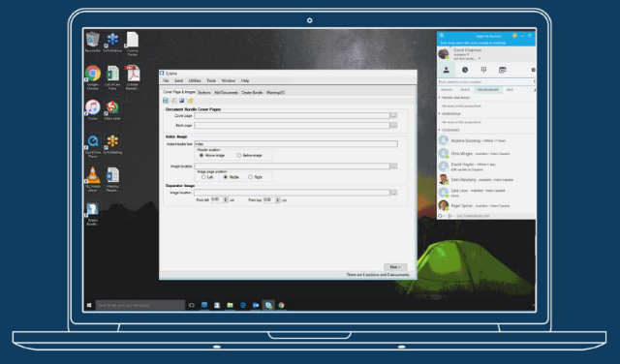Click the blue save icon in bundle toolbar
The width and height of the screenshot is (620, 364).
166,101
